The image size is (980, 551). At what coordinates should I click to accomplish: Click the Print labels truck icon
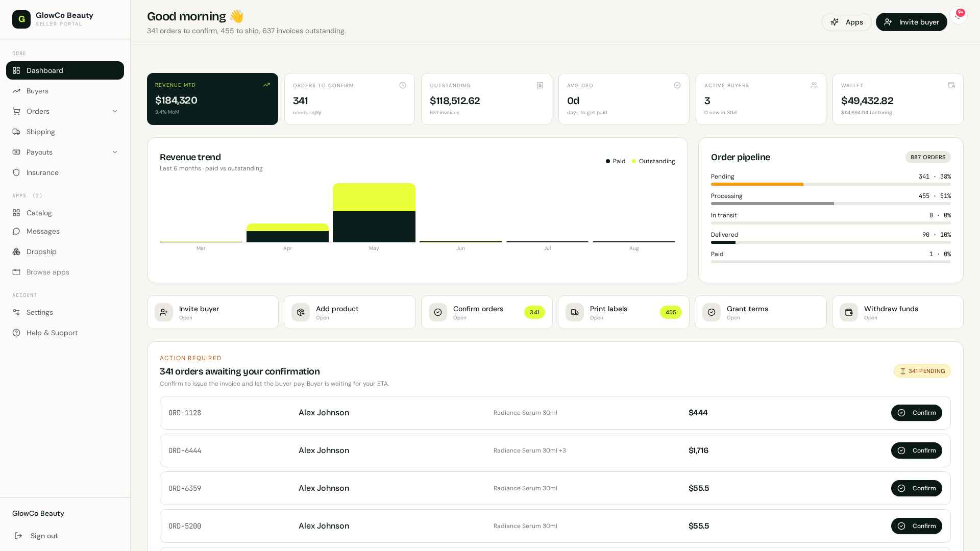click(575, 312)
